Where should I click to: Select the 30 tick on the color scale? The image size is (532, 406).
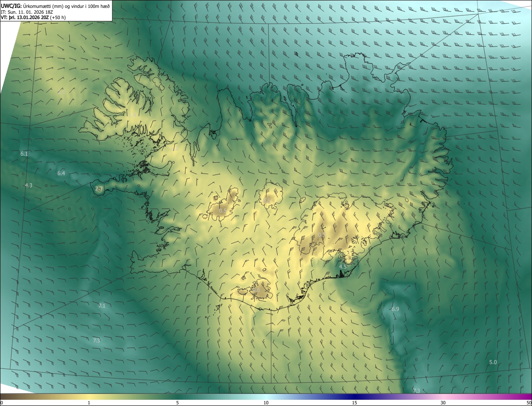click(443, 403)
